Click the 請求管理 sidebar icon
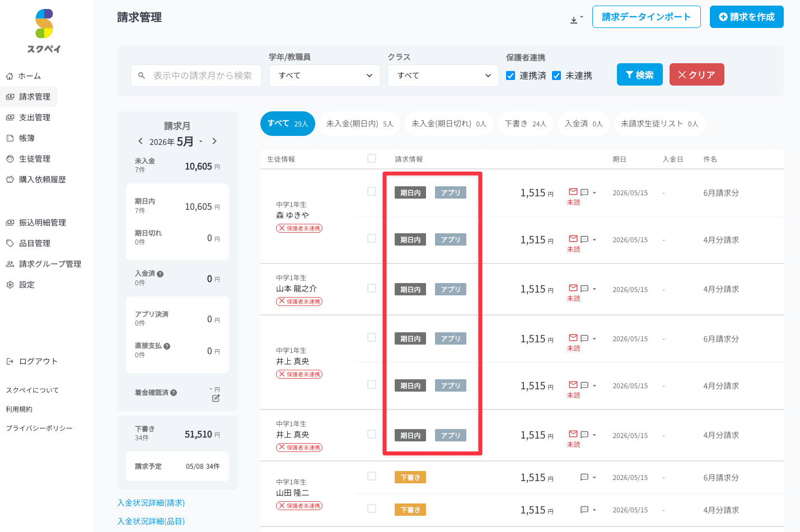 pos(10,97)
